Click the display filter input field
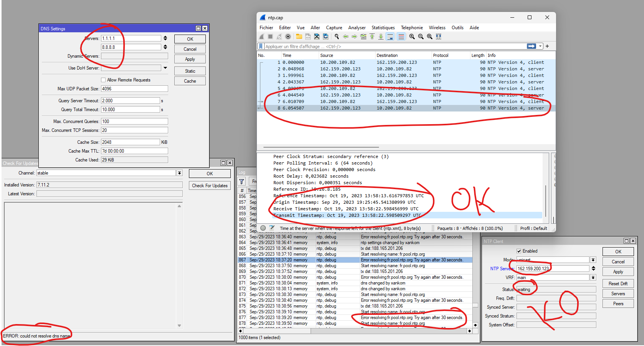The width and height of the screenshot is (644, 346). tap(392, 47)
